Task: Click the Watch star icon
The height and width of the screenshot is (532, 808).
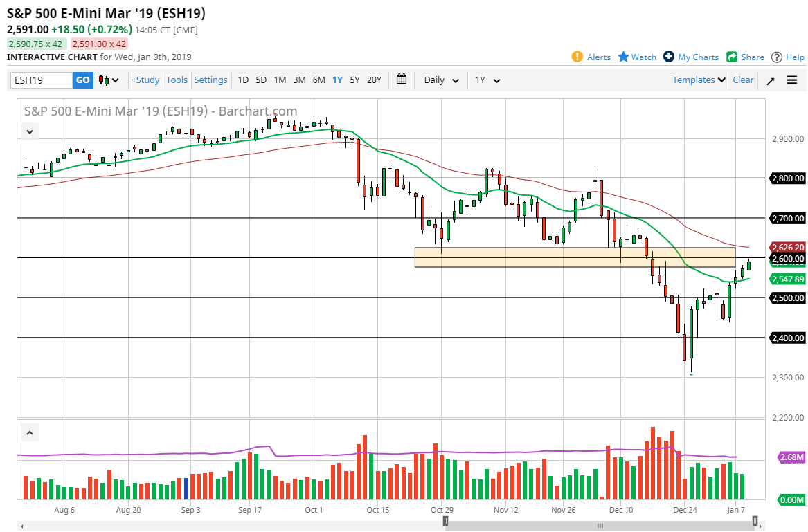Action: tap(624, 57)
